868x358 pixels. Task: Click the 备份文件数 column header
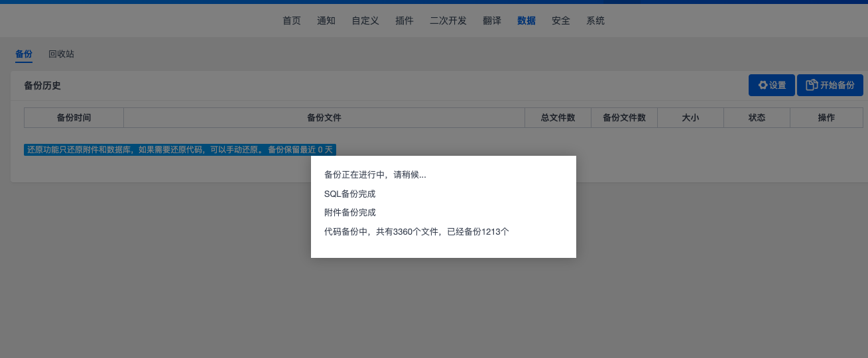coord(624,117)
